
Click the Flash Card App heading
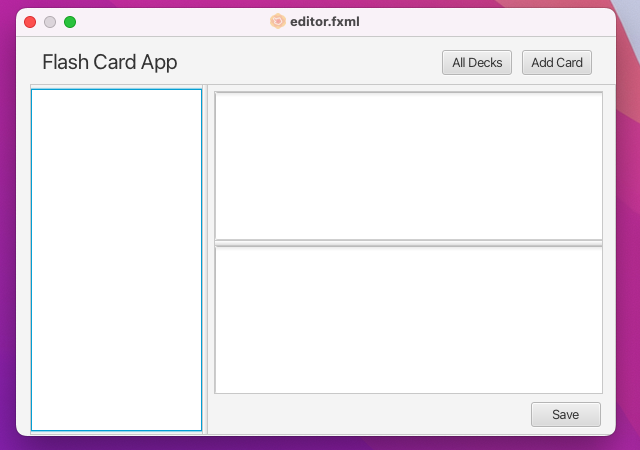point(110,62)
